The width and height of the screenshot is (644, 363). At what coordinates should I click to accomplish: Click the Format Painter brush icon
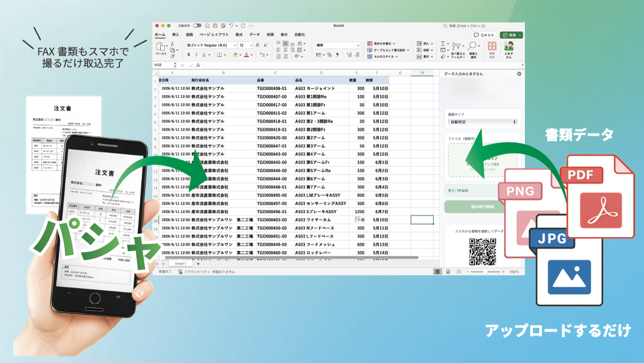pos(172,57)
